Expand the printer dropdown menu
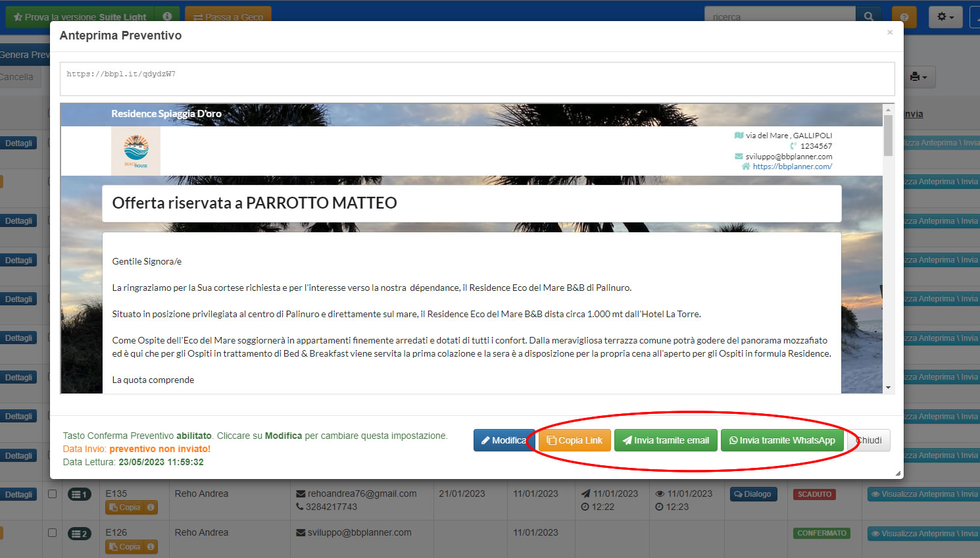The image size is (980, 558). click(918, 77)
